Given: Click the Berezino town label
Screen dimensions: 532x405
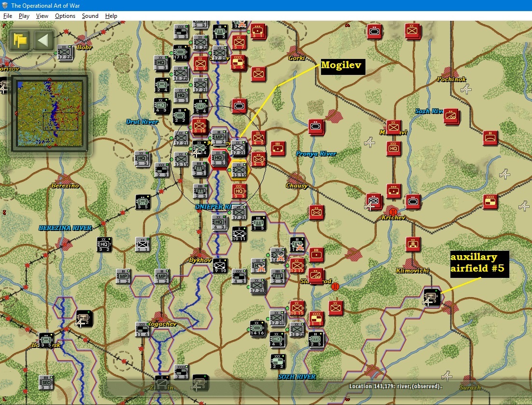Looking at the screenshot, I should [x=65, y=186].
